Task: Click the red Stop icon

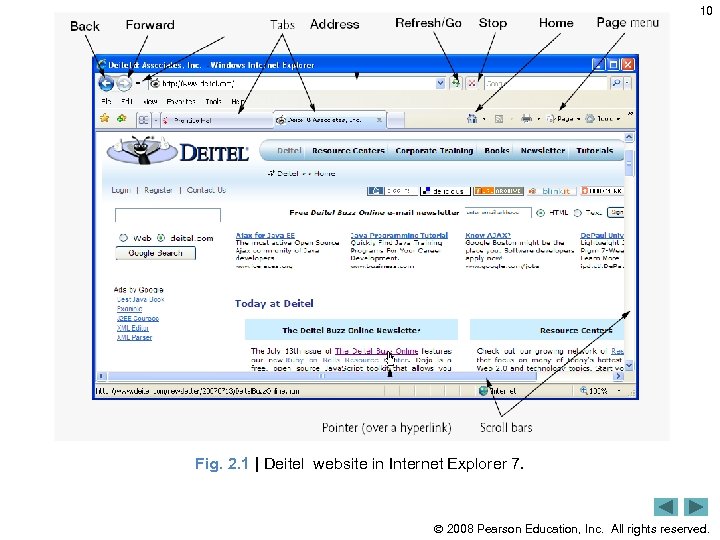Action: [x=472, y=84]
